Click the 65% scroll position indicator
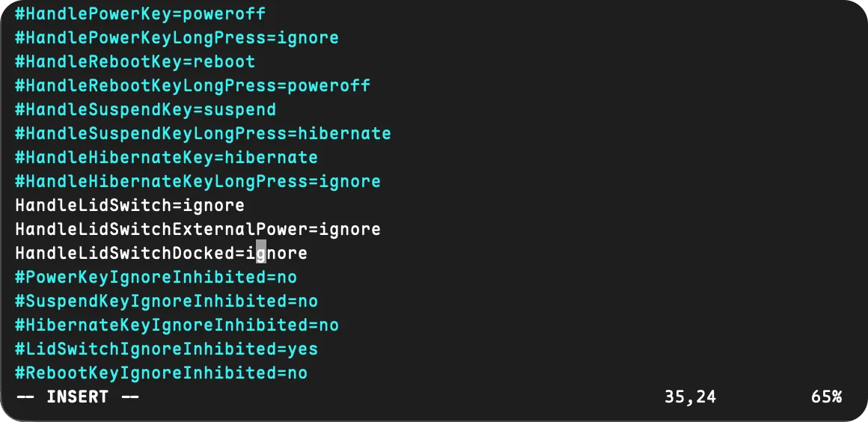The height and width of the screenshot is (422, 868). coord(825,397)
